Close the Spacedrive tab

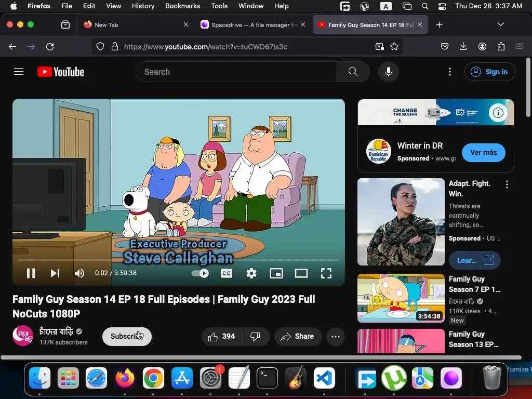303,24
